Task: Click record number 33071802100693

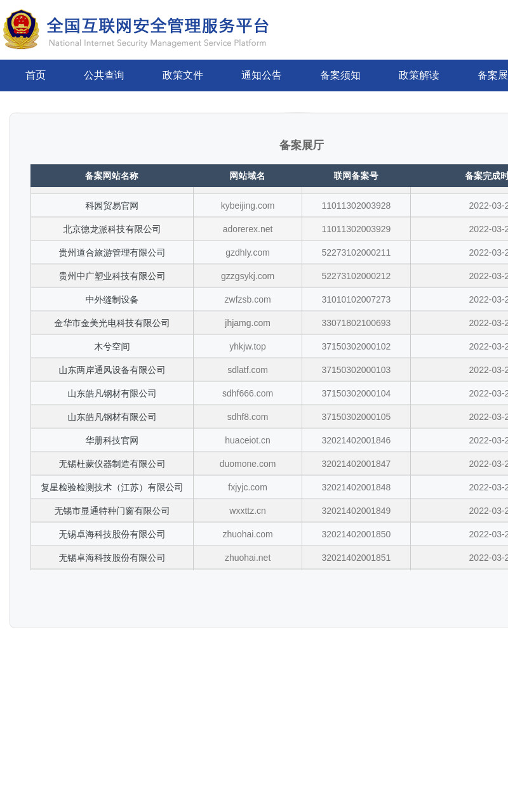Action: (356, 323)
